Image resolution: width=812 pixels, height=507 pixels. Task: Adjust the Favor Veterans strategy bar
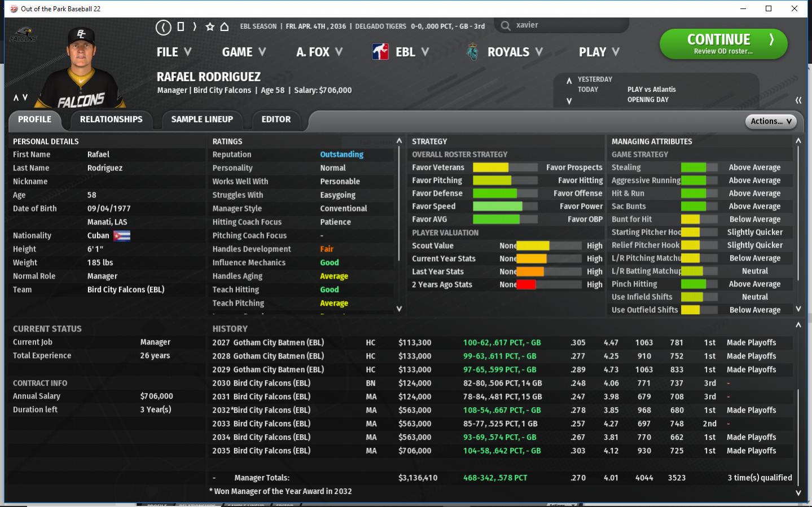pyautogui.click(x=505, y=167)
